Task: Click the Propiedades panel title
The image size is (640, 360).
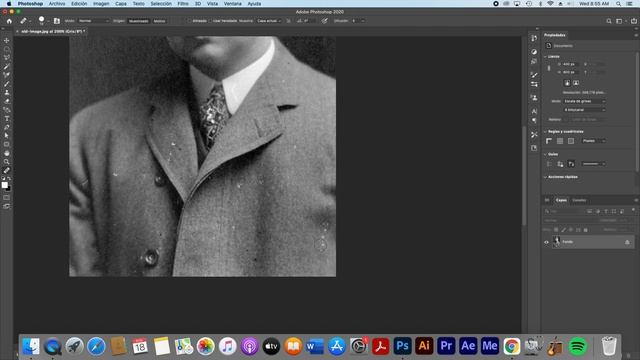Action: click(555, 35)
